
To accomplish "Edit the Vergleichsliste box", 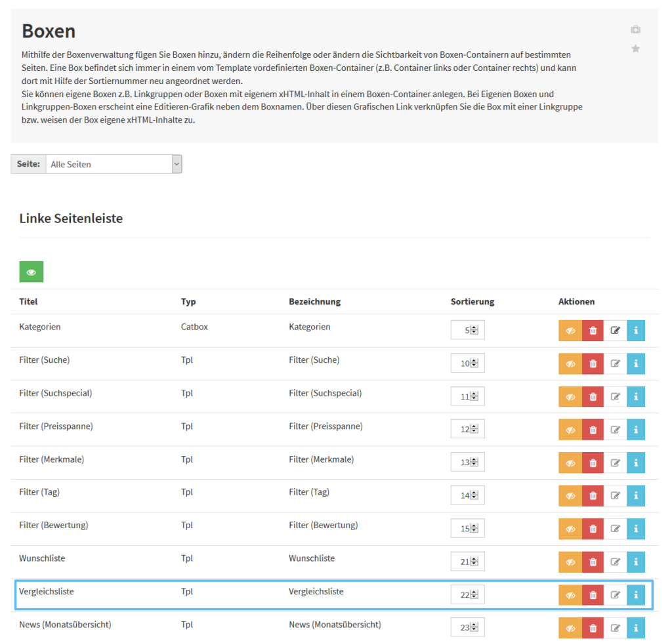I will [x=615, y=595].
